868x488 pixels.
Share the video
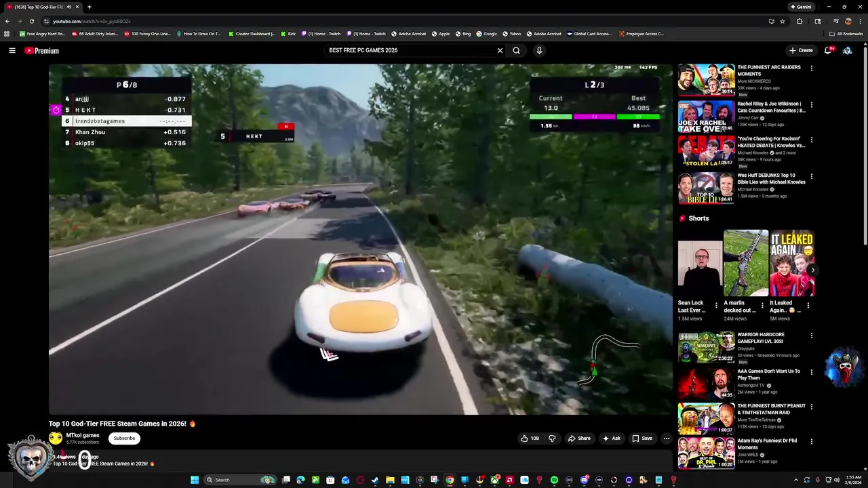(x=579, y=439)
